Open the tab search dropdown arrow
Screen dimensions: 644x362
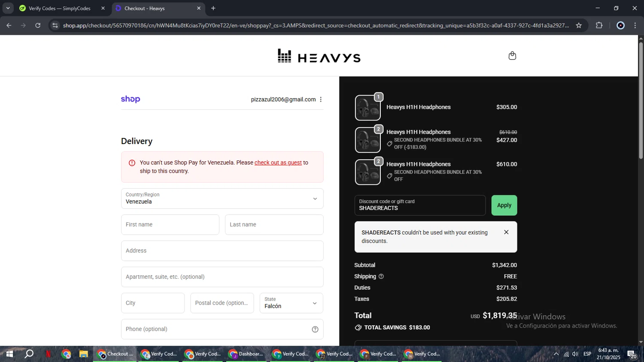8,8
